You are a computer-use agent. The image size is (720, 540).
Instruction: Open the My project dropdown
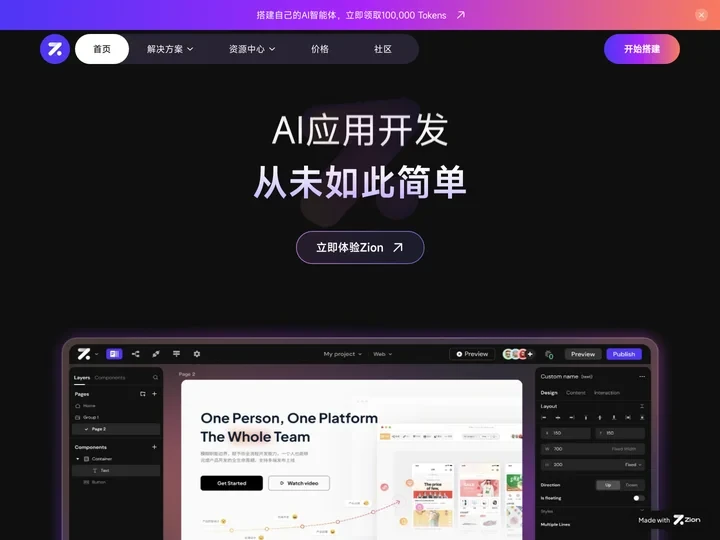coord(343,354)
